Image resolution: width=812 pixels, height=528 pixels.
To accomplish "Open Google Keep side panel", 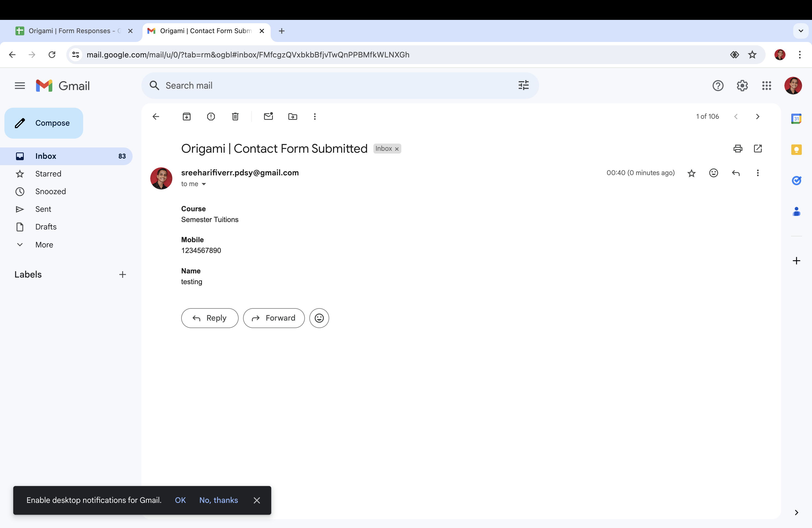I will point(796,150).
